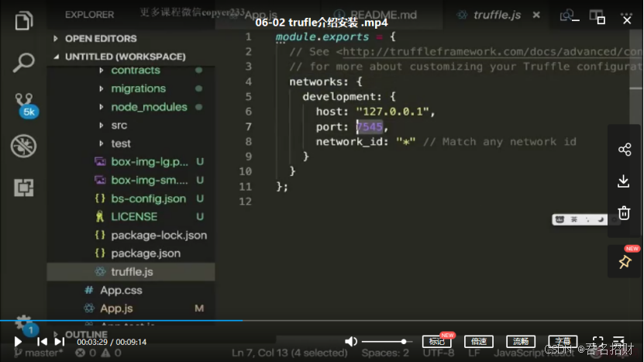Toggle the 英 language mode in IME toolbar

[573, 219]
